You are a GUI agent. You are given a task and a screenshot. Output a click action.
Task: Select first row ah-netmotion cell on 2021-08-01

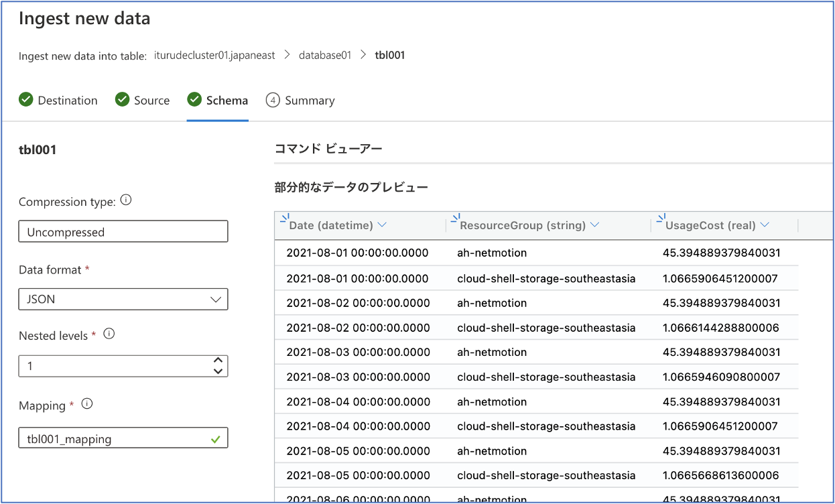[x=492, y=253]
